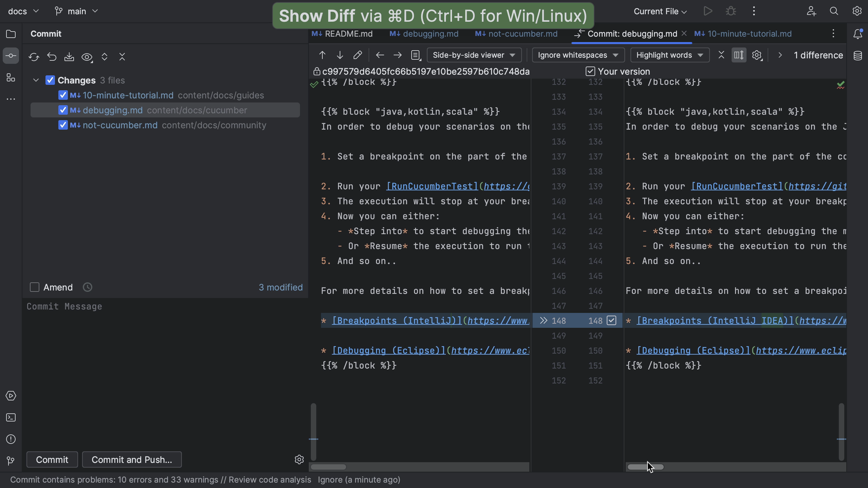Open diff settings gear icon
Image resolution: width=868 pixels, height=488 pixels.
click(x=757, y=55)
